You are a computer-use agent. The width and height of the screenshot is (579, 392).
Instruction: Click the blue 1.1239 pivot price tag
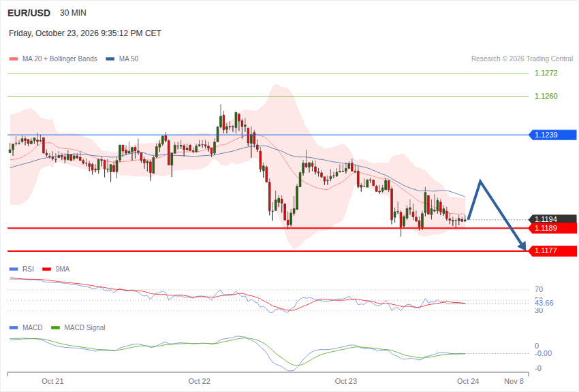[553, 135]
